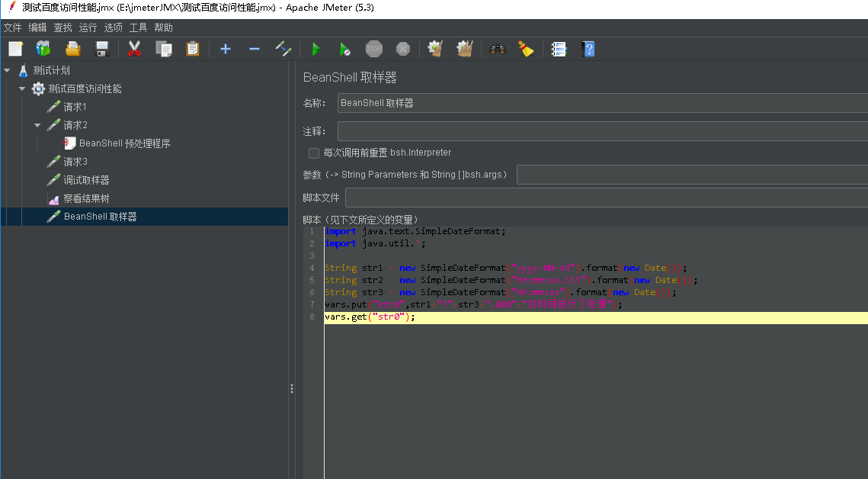Open the 选项 menu
The height and width of the screenshot is (479, 868).
(113, 27)
